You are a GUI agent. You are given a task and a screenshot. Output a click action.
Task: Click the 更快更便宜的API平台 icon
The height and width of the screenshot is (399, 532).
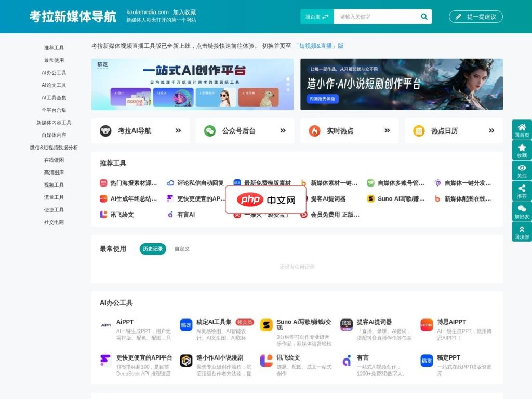106,361
